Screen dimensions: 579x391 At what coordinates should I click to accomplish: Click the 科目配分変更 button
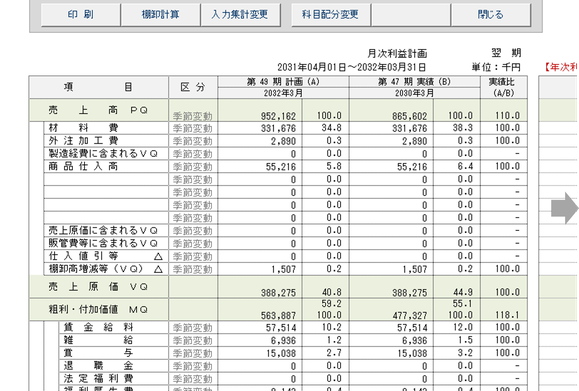click(x=331, y=15)
